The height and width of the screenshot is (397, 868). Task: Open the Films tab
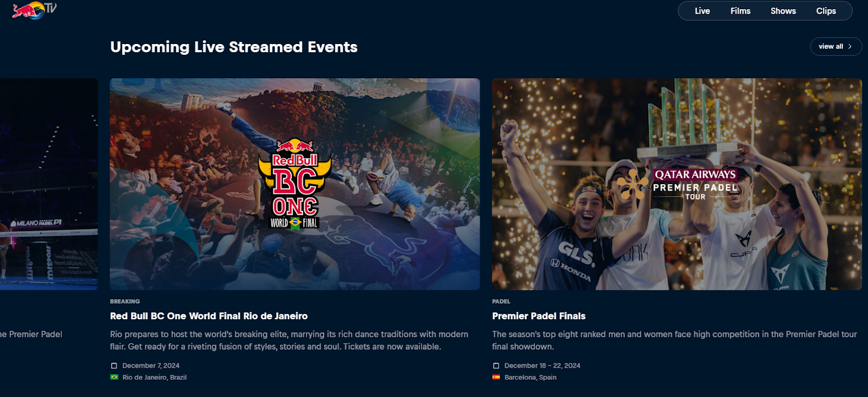tap(740, 11)
